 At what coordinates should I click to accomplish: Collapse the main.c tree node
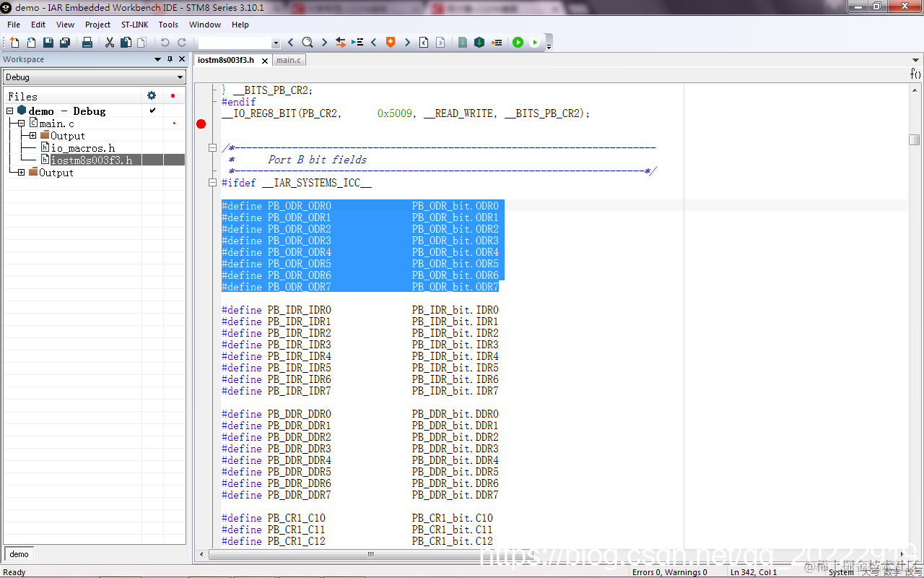coord(22,124)
